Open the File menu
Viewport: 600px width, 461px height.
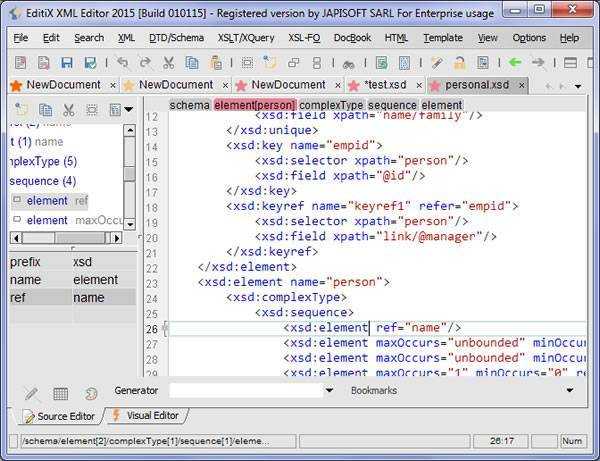pyautogui.click(x=21, y=38)
